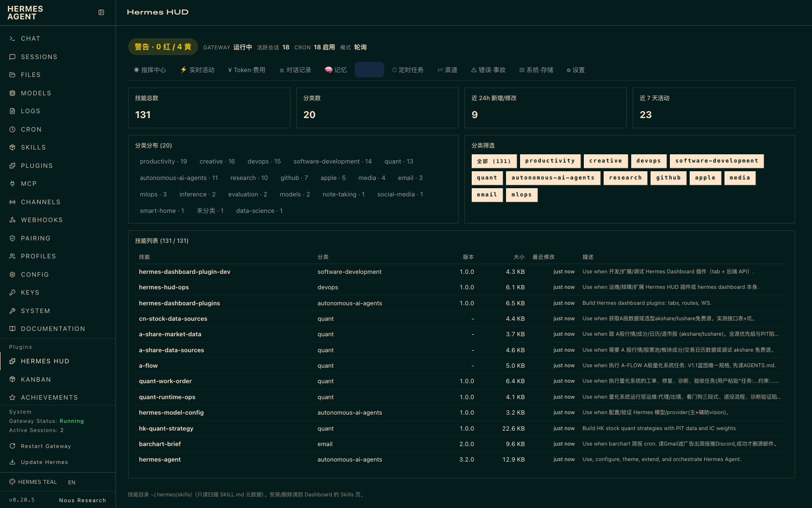
Task: Open the Skills sidebar icon
Action: (x=13, y=148)
